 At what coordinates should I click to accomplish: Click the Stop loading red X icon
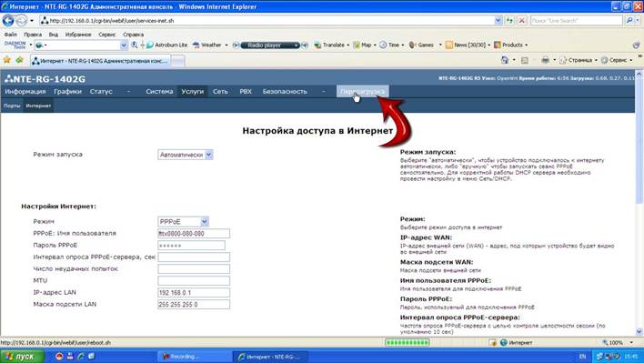pos(521,20)
